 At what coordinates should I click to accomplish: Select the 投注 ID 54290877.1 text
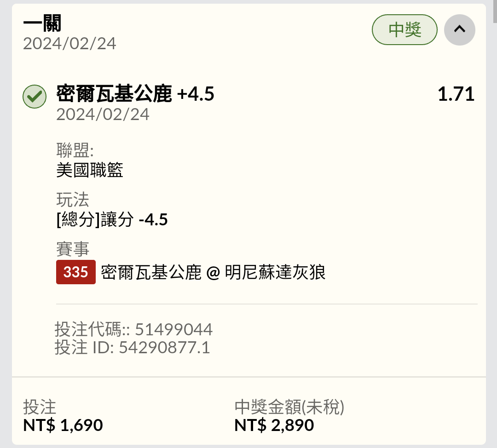click(132, 347)
